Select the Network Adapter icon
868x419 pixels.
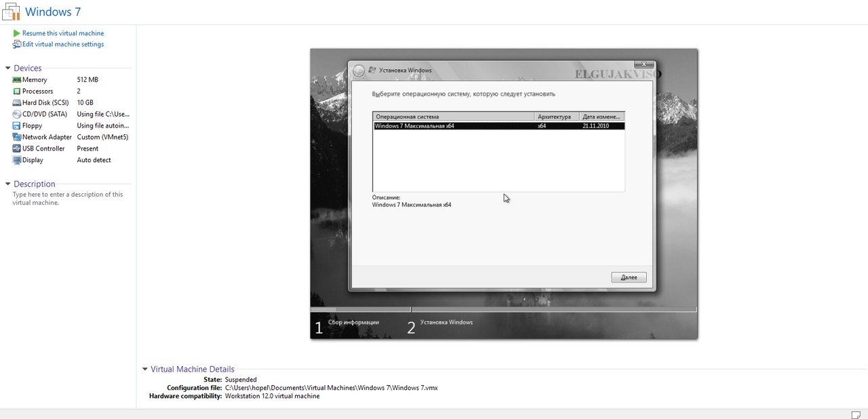17,137
